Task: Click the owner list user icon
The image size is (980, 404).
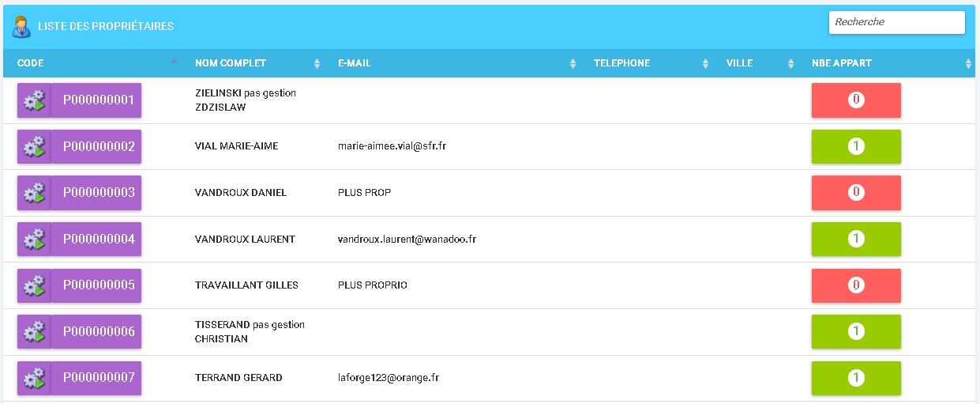Action: point(21,27)
